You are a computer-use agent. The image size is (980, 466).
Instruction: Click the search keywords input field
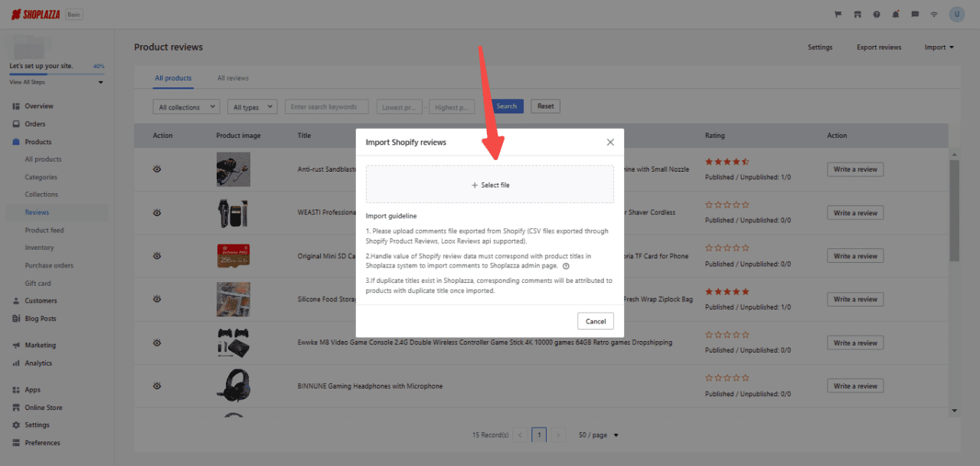click(x=327, y=107)
